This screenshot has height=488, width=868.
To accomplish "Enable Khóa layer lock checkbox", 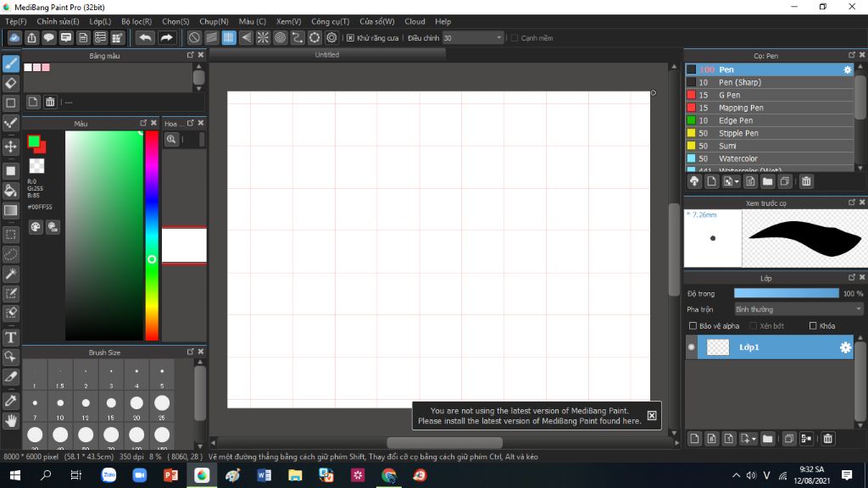I will pyautogui.click(x=813, y=326).
